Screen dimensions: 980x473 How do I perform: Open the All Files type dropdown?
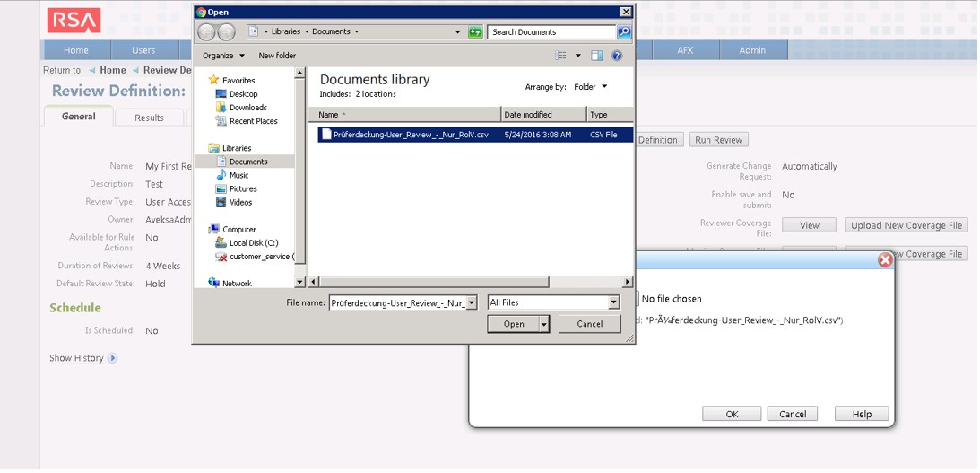(554, 303)
